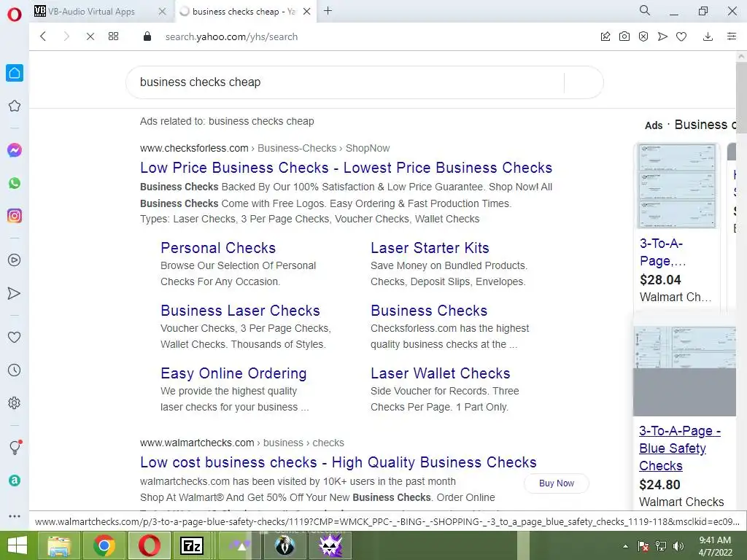Click share page icon in address bar
Image resolution: width=747 pixels, height=560 pixels.
[x=605, y=36]
